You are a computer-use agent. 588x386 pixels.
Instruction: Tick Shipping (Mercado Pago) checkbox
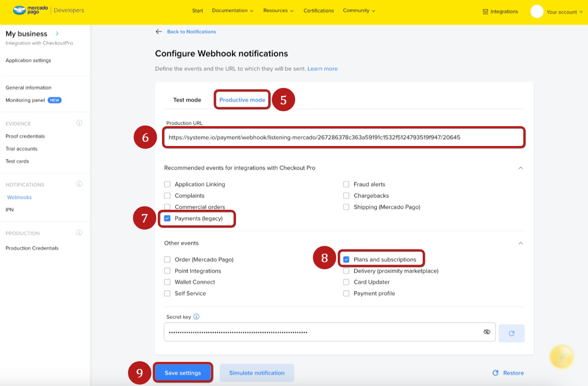[x=346, y=207]
